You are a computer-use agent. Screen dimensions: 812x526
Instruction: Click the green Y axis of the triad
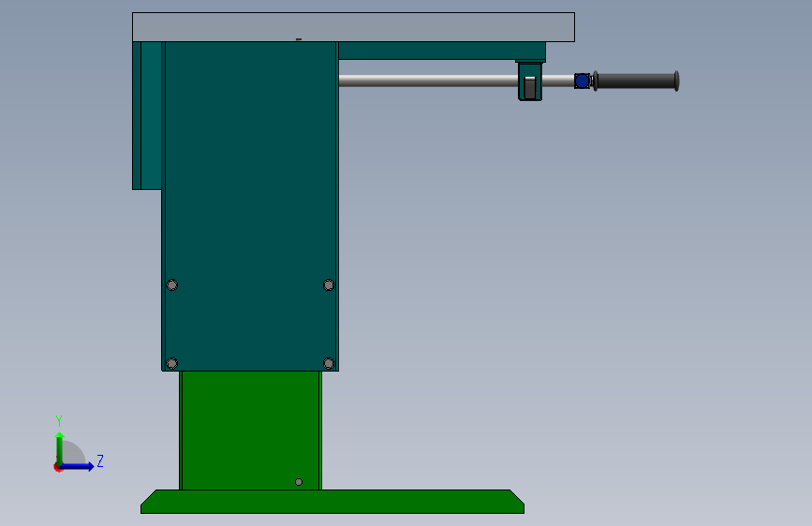(x=60, y=448)
